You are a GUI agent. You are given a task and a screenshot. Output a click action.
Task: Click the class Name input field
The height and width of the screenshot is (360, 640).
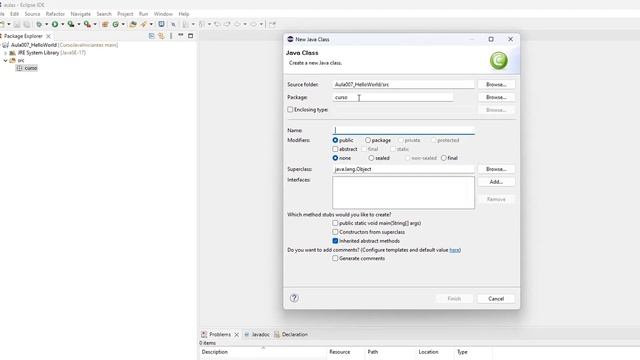pos(403,130)
